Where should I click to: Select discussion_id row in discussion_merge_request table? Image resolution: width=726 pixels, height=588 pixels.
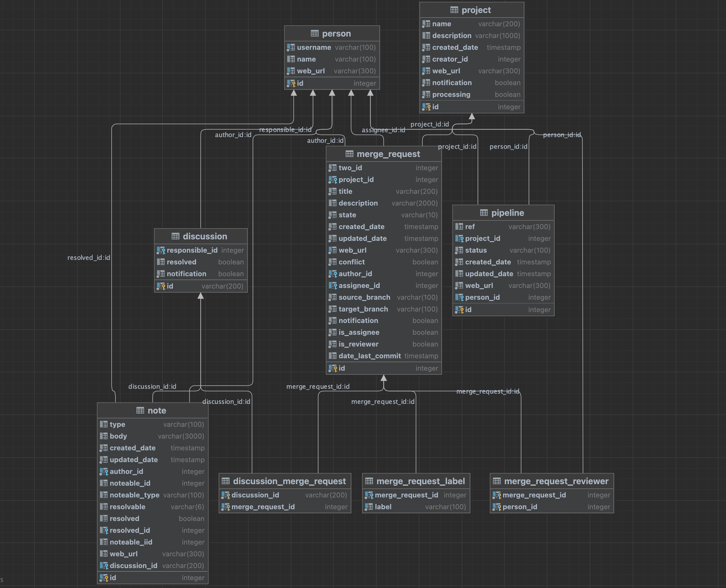(285, 495)
